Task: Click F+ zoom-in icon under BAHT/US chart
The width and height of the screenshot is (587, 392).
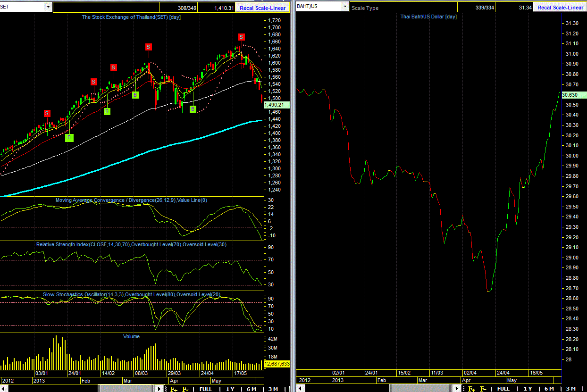Action: (x=471, y=389)
